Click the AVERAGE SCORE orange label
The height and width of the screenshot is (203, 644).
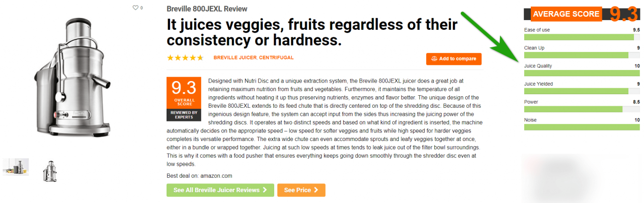tap(566, 14)
